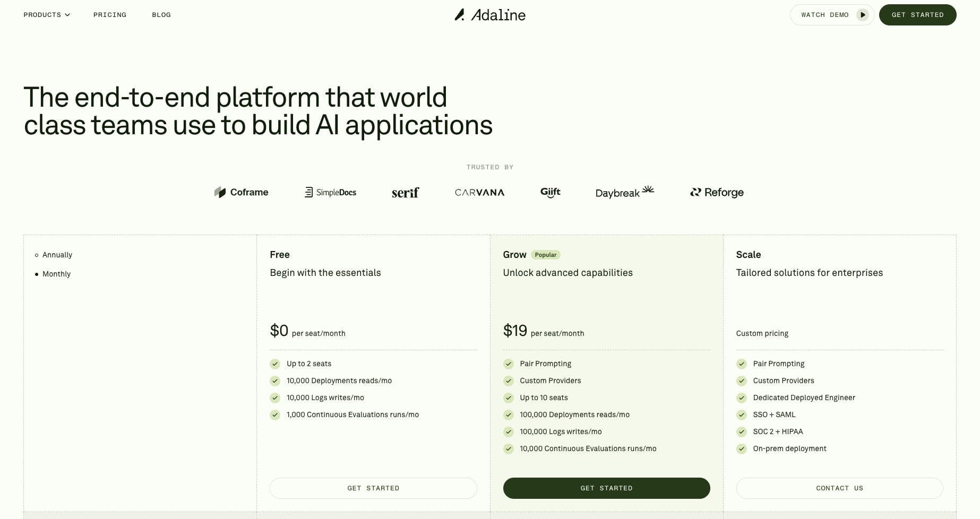Click the 'Dedicated Deployed Engineer' feature text
This screenshot has width=980, height=519.
coord(804,397)
